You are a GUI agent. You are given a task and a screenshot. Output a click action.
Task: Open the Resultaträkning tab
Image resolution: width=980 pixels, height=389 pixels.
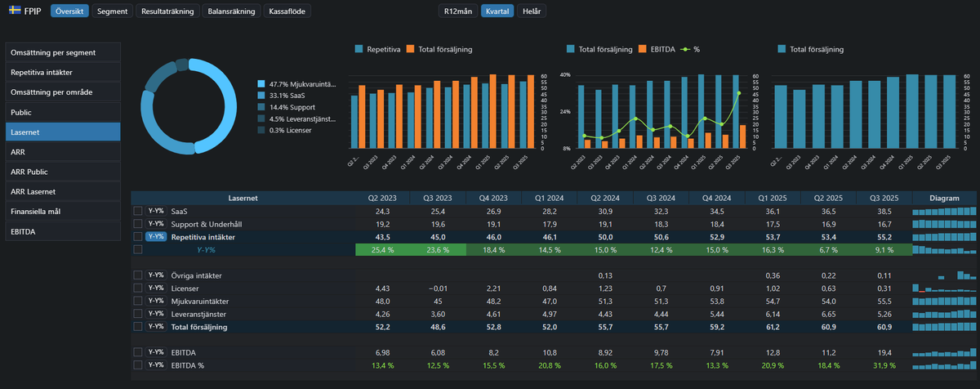tap(167, 11)
